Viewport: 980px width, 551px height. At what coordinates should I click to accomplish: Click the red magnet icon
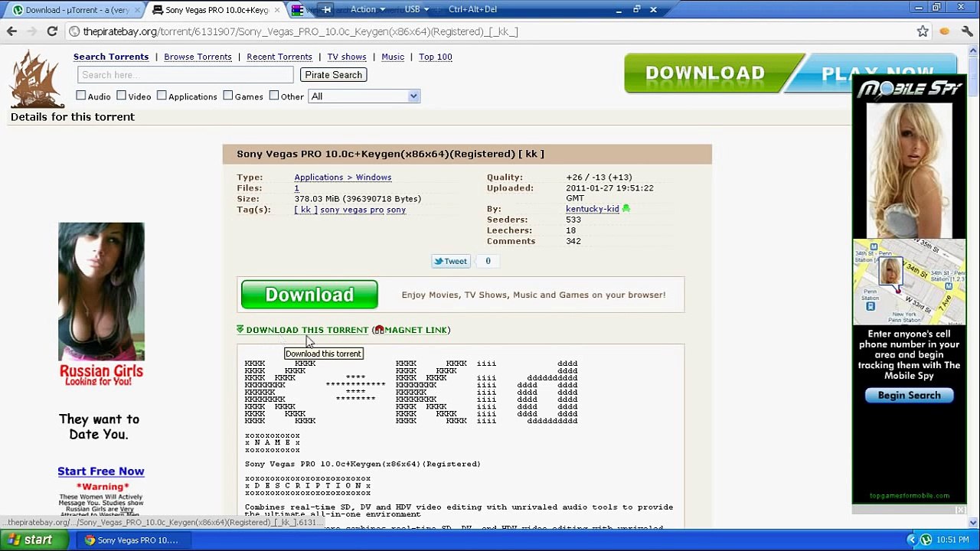click(x=379, y=330)
